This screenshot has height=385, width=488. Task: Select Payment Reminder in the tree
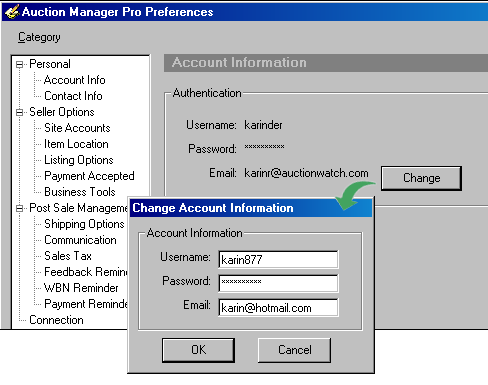click(x=86, y=304)
